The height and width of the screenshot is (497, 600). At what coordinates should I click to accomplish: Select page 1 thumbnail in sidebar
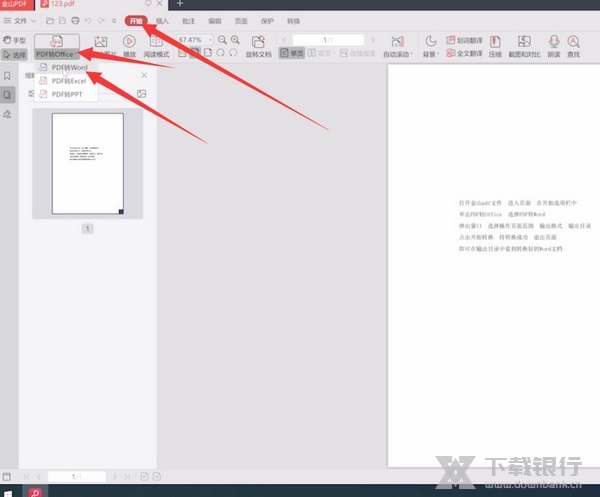click(87, 163)
